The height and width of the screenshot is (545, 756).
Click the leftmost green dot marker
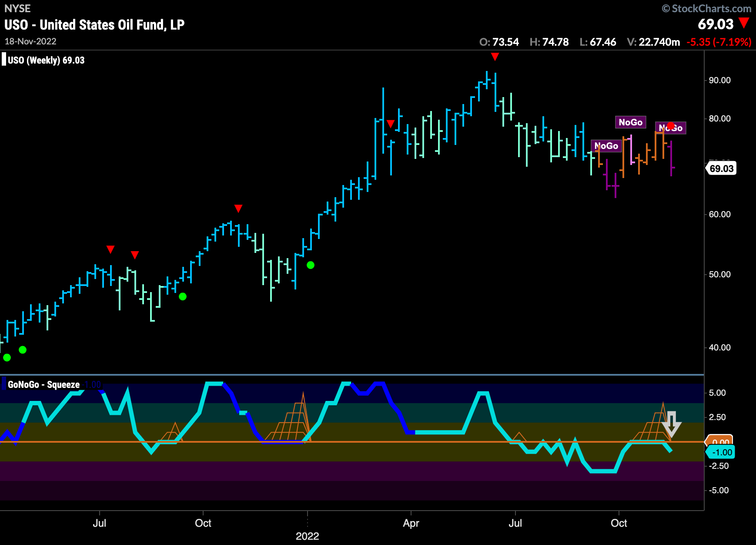pyautogui.click(x=7, y=357)
